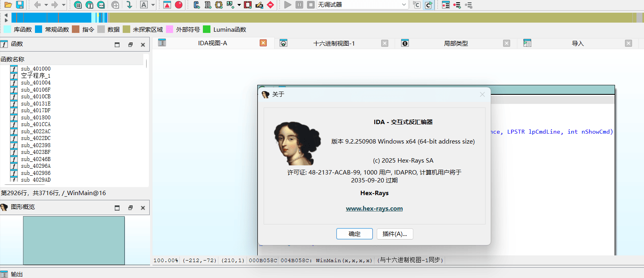Image resolution: width=644 pixels, height=278 pixels.
Task: Click the Open file folder icon
Action: tap(8, 5)
